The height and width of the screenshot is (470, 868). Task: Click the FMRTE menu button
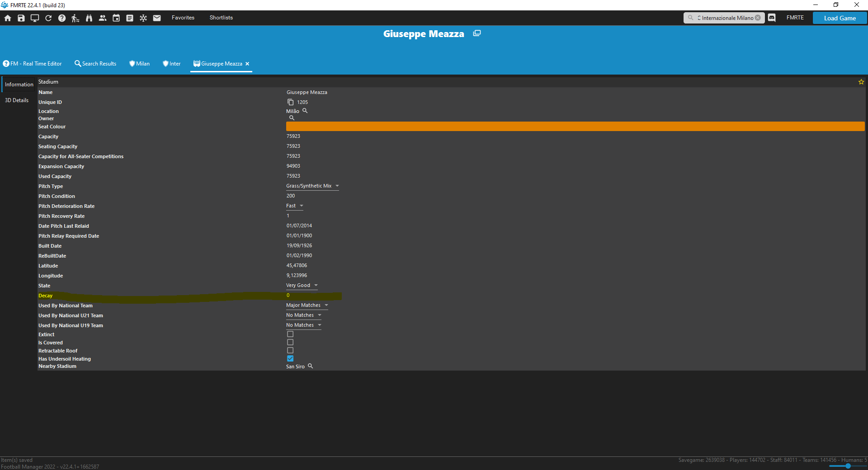coord(795,18)
